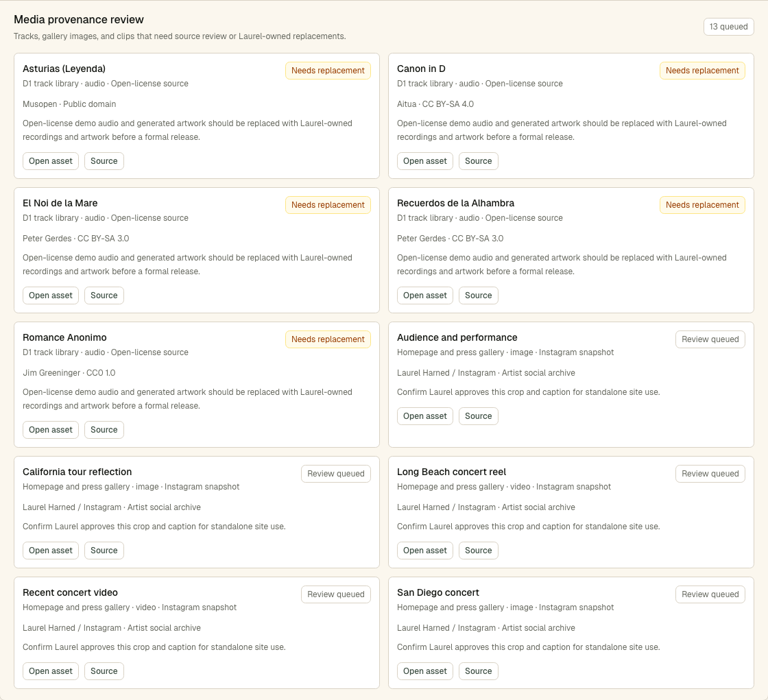Screen dimensions: 768x700
Task: View Source for Long Beach concert reel
Action: click(478, 550)
